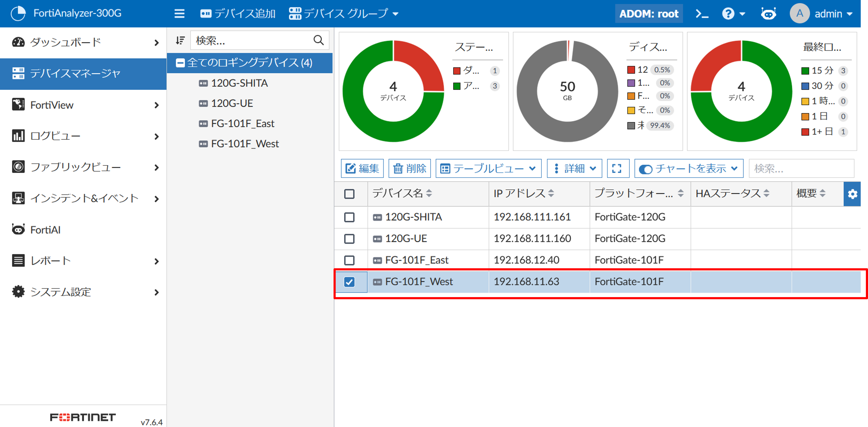Click the 削除 button
Image resolution: width=868 pixels, height=427 pixels.
click(x=409, y=168)
